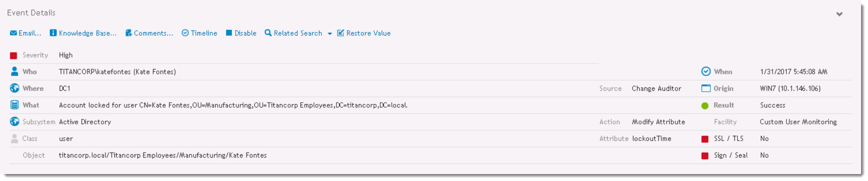Open Timeline via clock icon

(x=185, y=33)
